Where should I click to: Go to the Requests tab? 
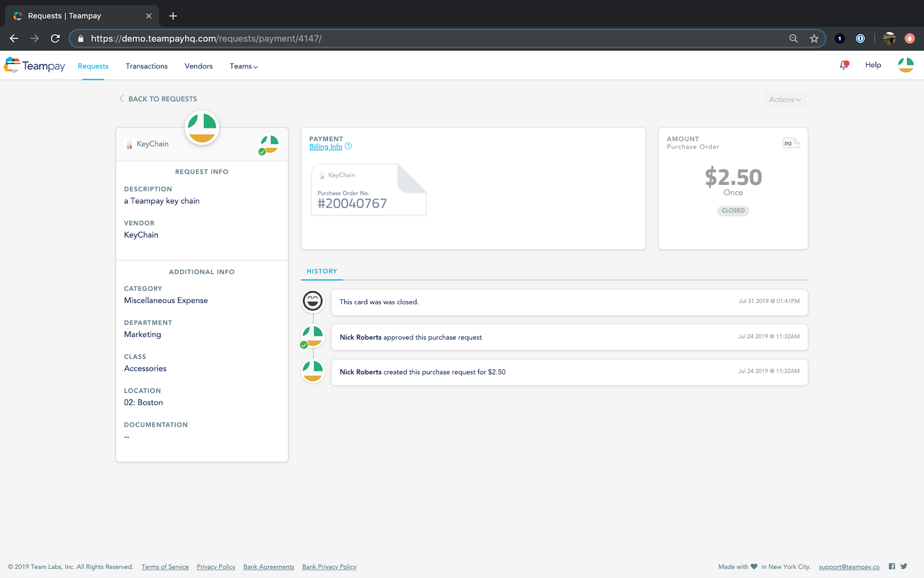[93, 66]
